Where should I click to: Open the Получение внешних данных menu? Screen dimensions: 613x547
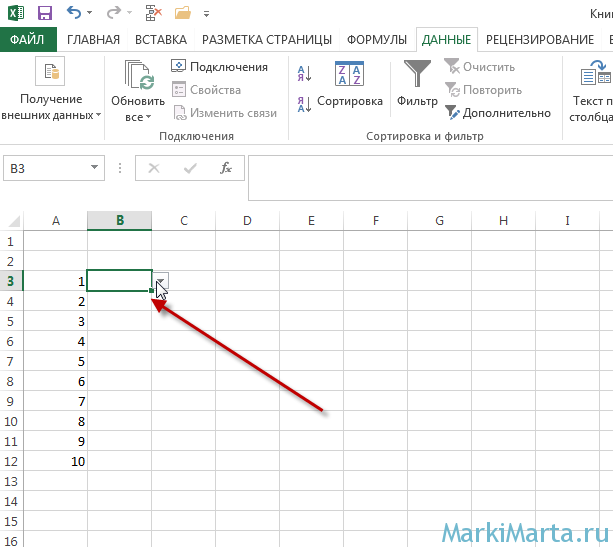pyautogui.click(x=51, y=90)
